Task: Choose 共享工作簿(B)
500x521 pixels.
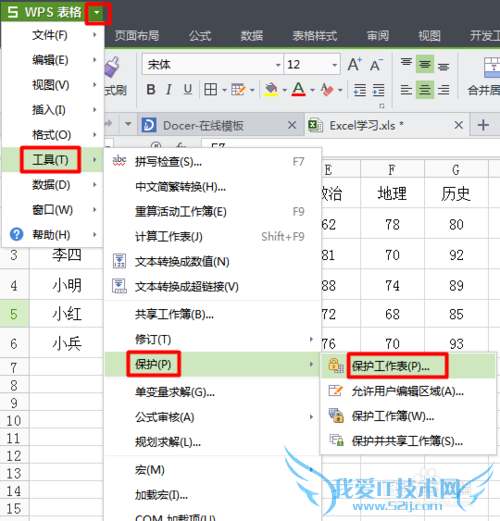Action: pos(213,314)
